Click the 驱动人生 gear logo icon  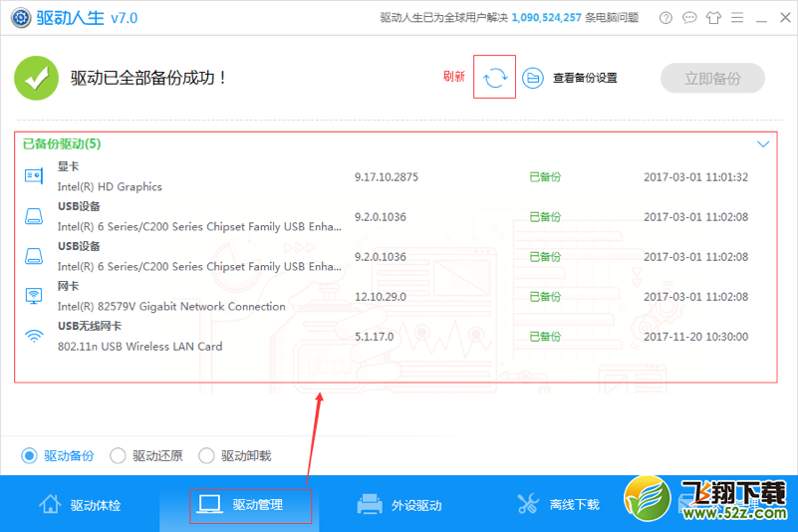21,18
